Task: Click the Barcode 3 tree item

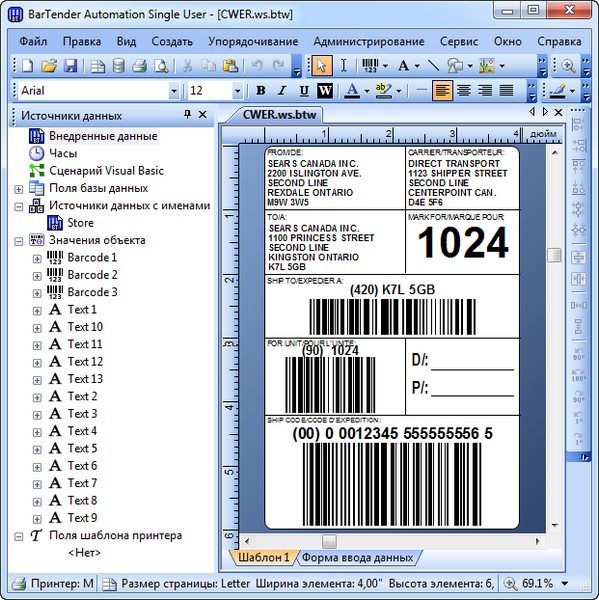Action: 92,292
